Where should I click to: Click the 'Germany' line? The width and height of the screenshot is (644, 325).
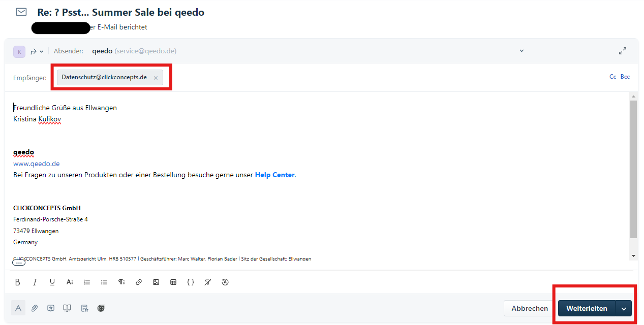pos(25,242)
